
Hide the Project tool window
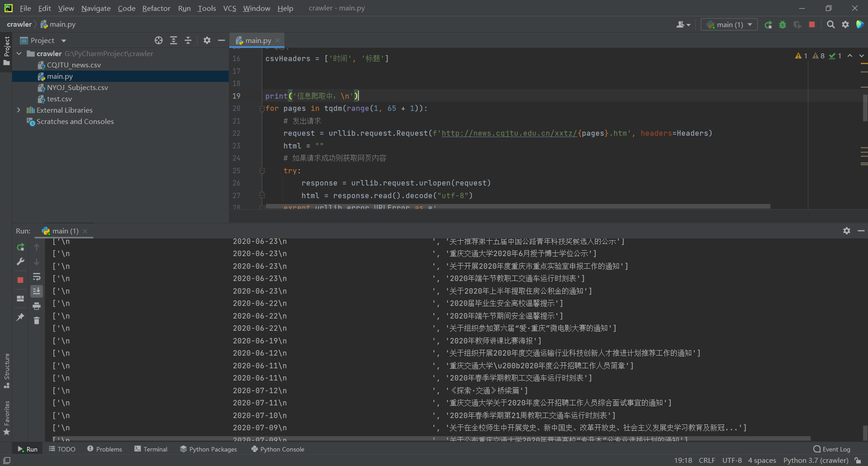[x=222, y=41]
